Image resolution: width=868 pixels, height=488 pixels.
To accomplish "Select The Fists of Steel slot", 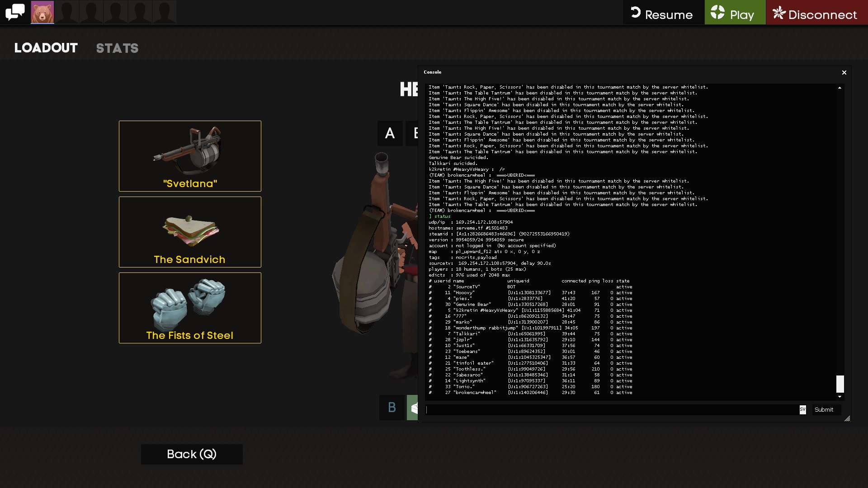I will coord(190,308).
